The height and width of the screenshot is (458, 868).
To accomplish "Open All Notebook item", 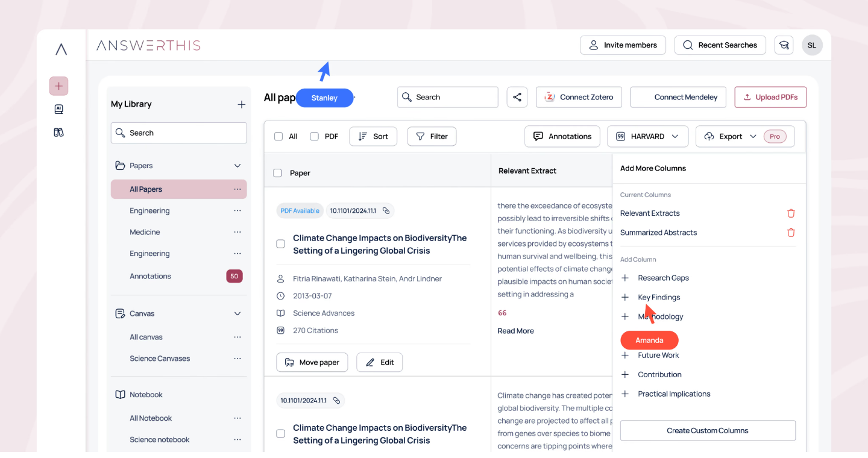I will tap(151, 418).
